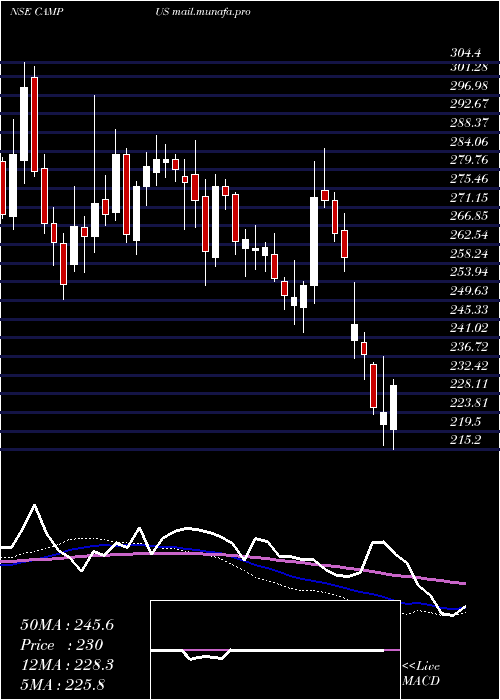500x700 pixels.
Task: Click the 219.5 price axis label
Action: [x=466, y=421]
